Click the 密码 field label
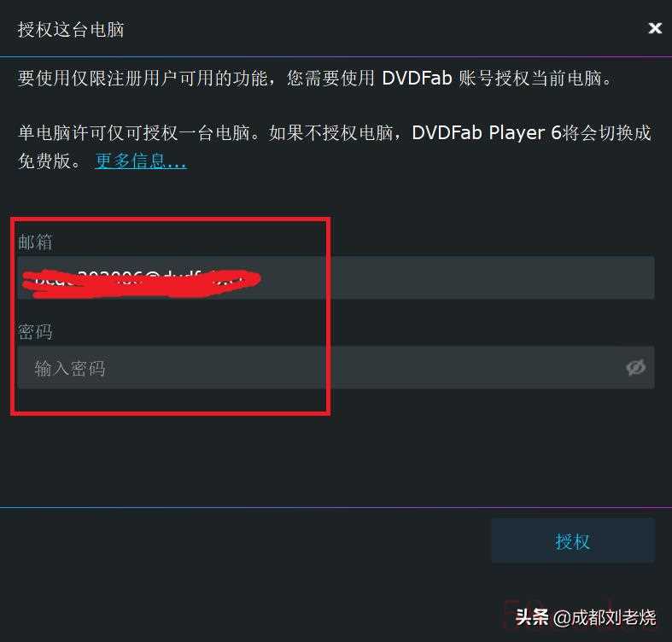672x642 pixels. pyautogui.click(x=36, y=332)
